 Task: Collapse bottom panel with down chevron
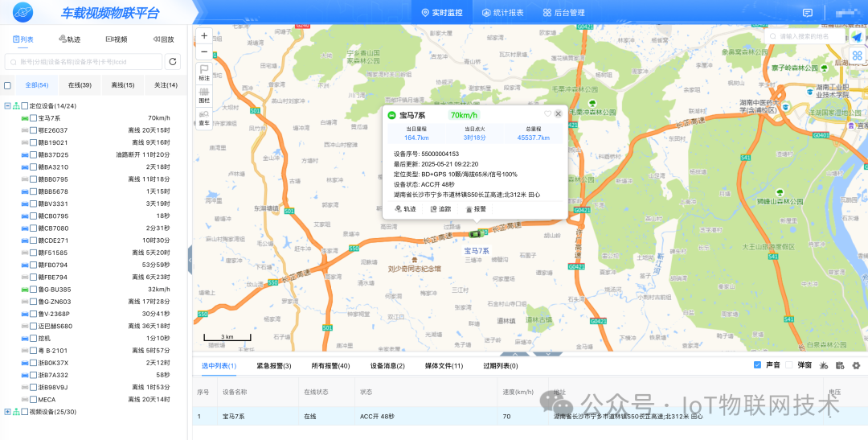coord(547,354)
